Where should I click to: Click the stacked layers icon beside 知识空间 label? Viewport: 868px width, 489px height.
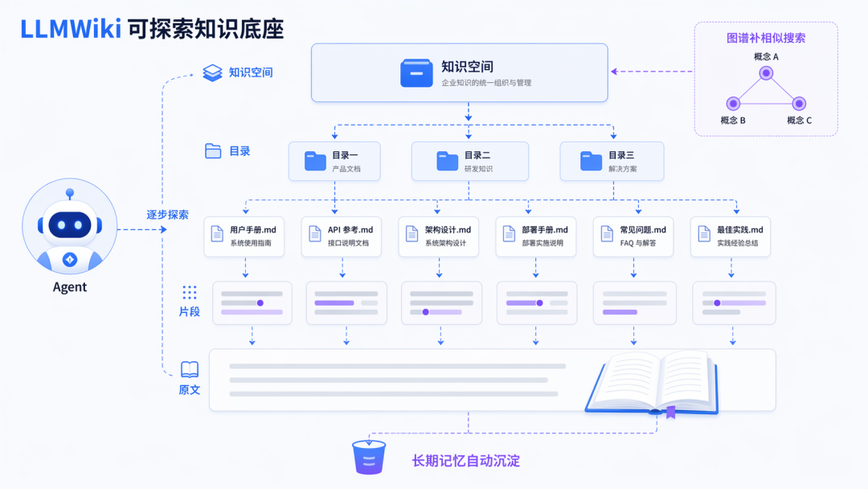212,72
